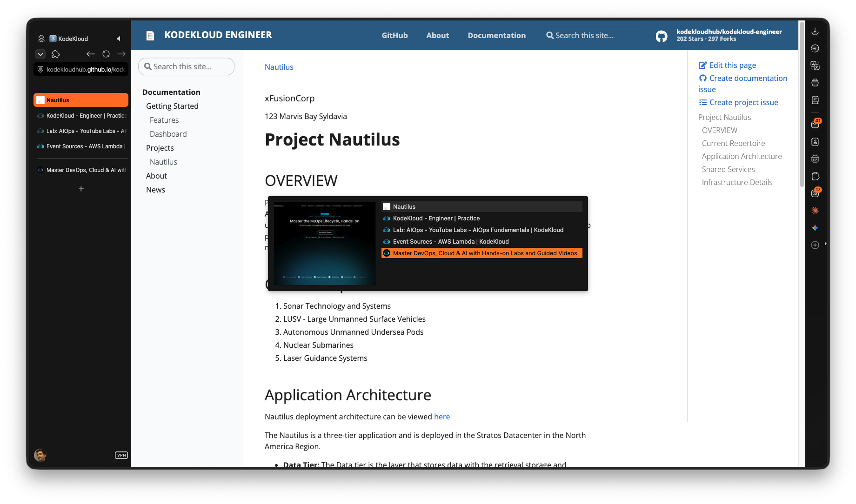This screenshot has height=504, width=856.
Task: Open the Documentation link in header
Action: coord(497,35)
